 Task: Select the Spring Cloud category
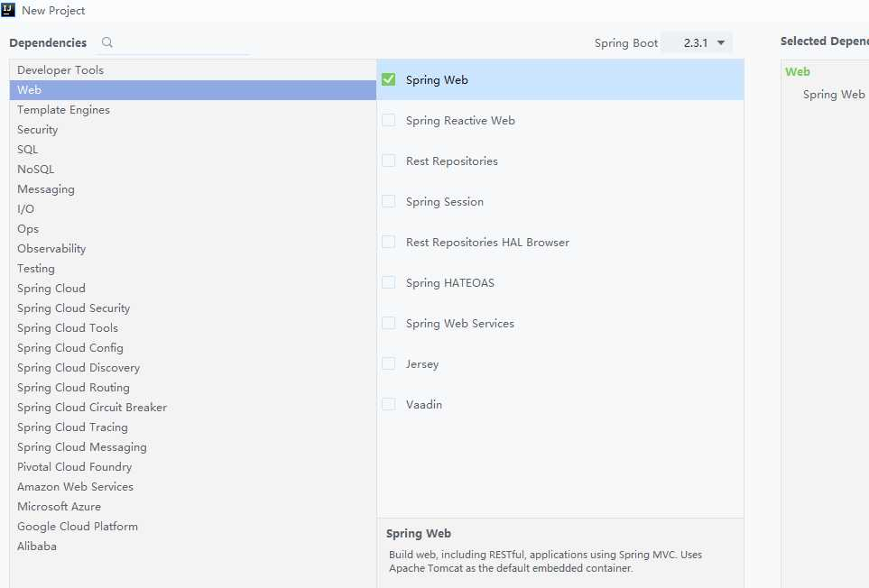point(193,289)
